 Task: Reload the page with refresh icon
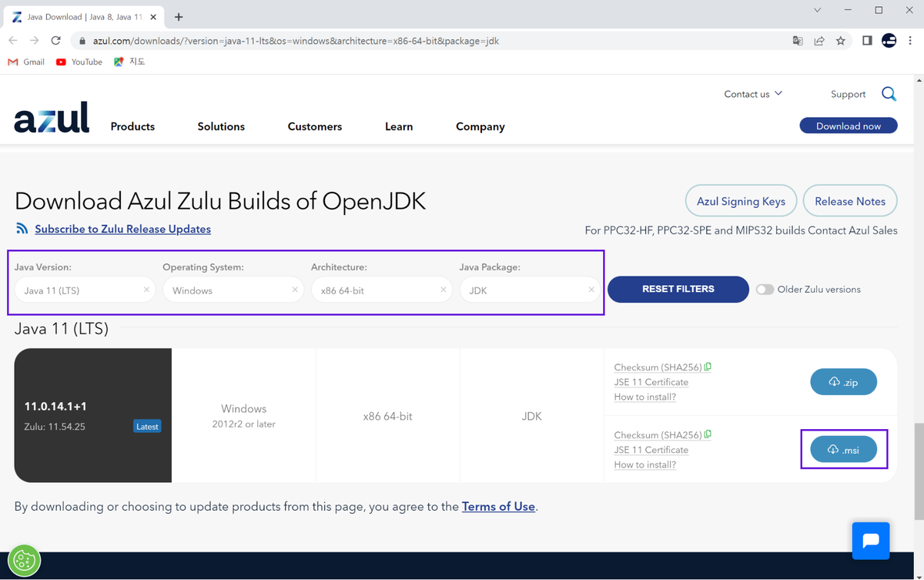coord(56,41)
